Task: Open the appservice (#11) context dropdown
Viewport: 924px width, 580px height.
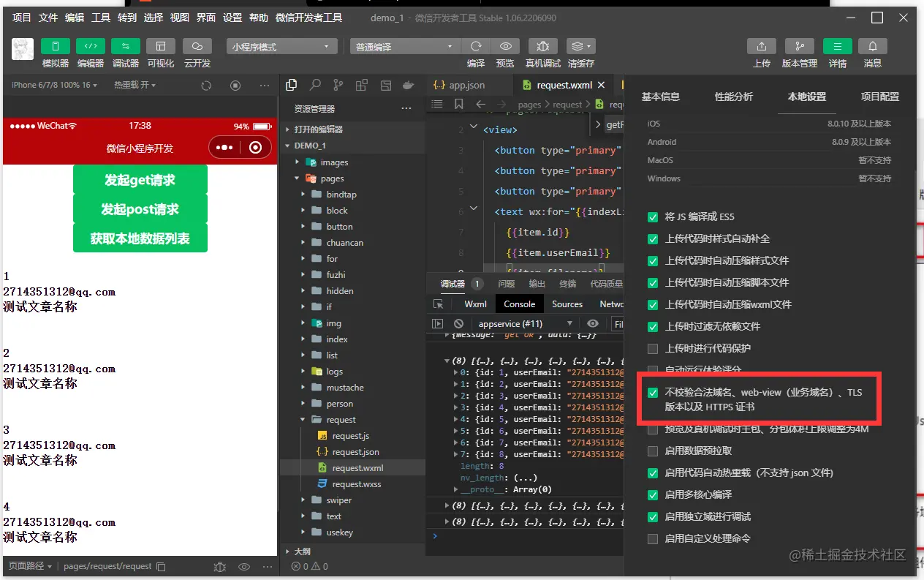Action: (526, 323)
